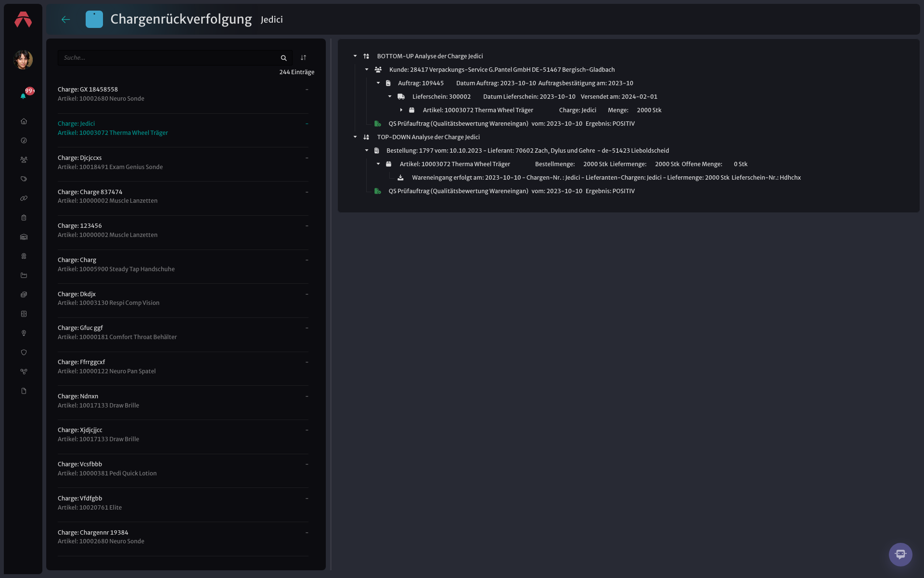Open the network nodes sidebar icon
The height and width of the screenshot is (578, 924).
(x=24, y=372)
